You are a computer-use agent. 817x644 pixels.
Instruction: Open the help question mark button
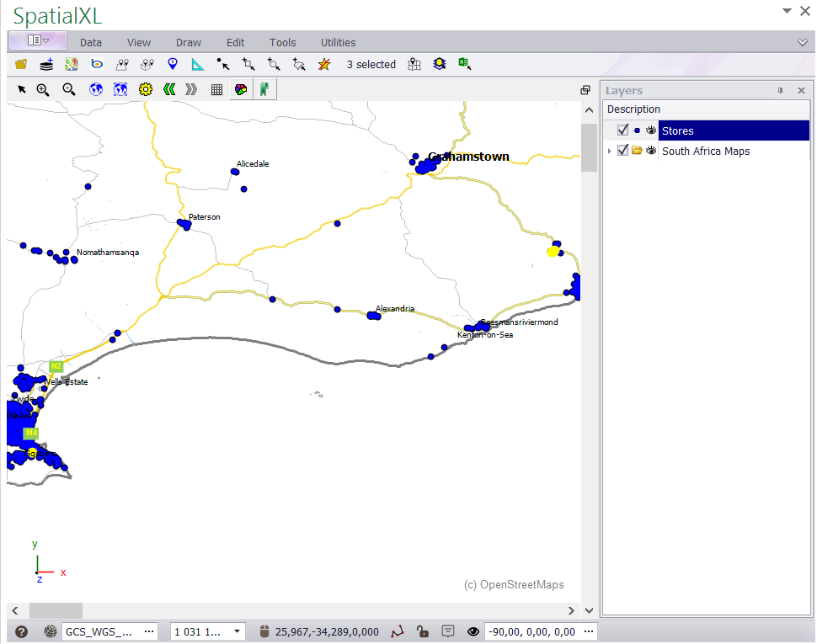[19, 631]
